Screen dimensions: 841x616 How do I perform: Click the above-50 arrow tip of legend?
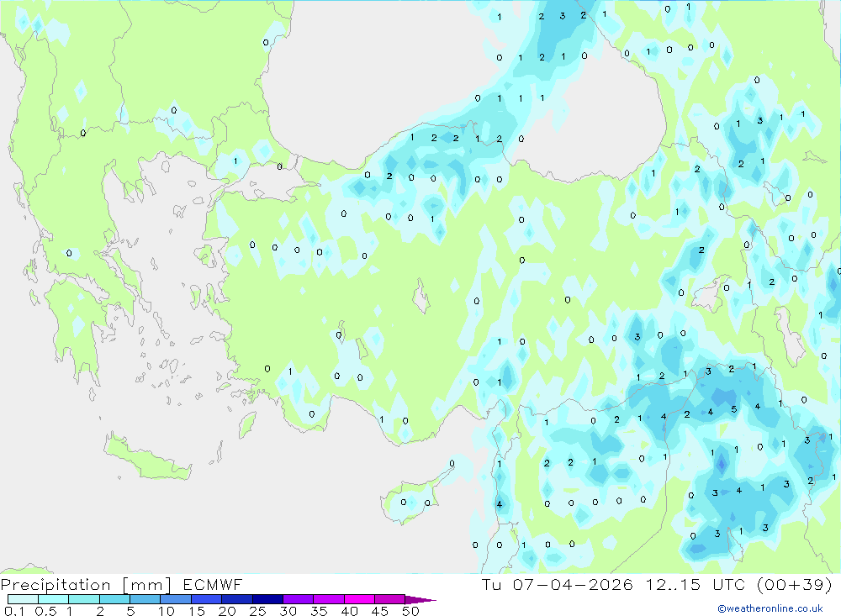(420, 600)
